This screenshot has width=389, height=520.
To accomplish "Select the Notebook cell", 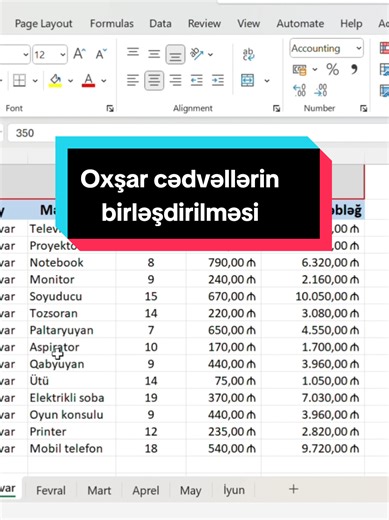I will pyautogui.click(x=72, y=263).
